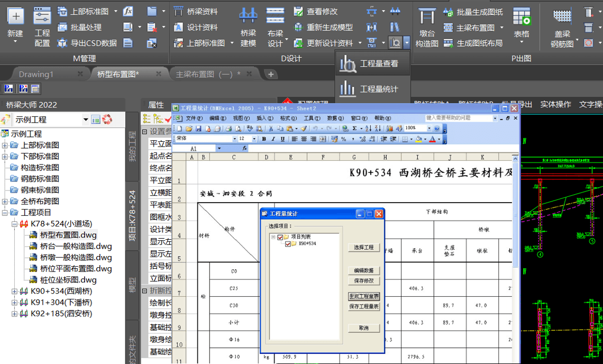The image size is (603, 364).
Task: Click the 新建 (New) ribbon icon
Action: coord(15,23)
